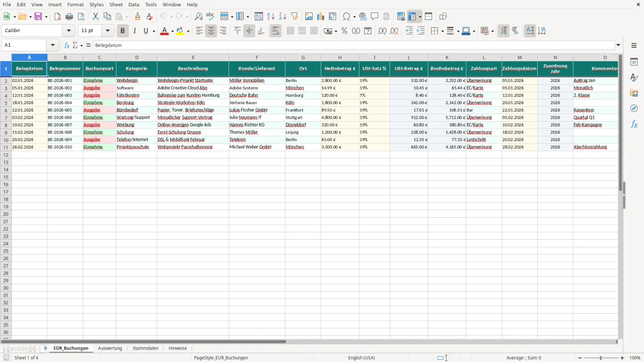Expand the Name Box dropdown

pyautogui.click(x=53, y=46)
